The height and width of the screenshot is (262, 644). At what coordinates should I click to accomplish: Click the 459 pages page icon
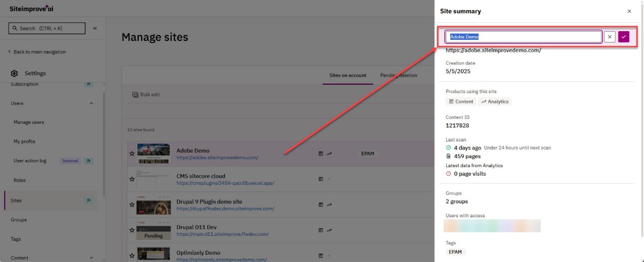coord(448,156)
